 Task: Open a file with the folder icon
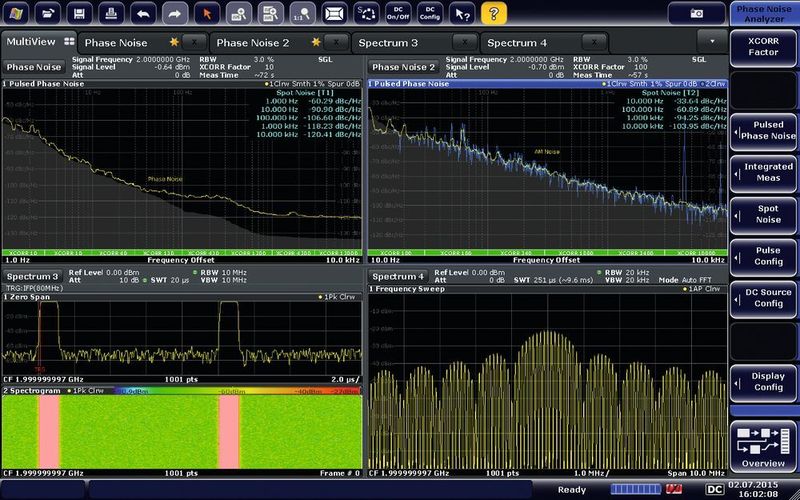[49, 13]
